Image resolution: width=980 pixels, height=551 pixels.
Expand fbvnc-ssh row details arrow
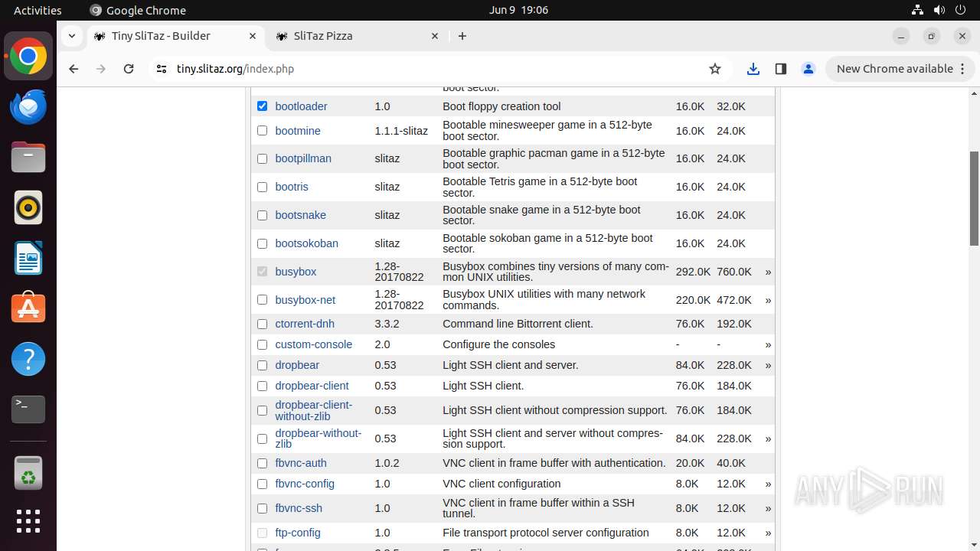tap(768, 508)
